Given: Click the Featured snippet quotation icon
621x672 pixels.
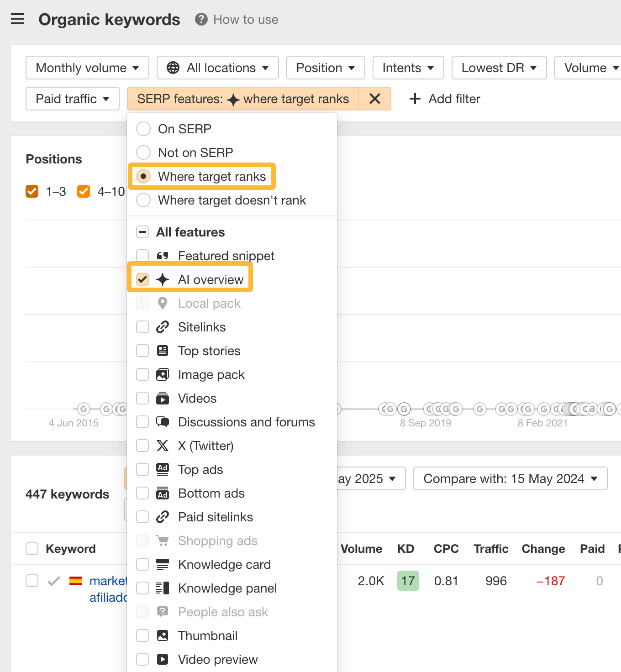Looking at the screenshot, I should tap(163, 256).
